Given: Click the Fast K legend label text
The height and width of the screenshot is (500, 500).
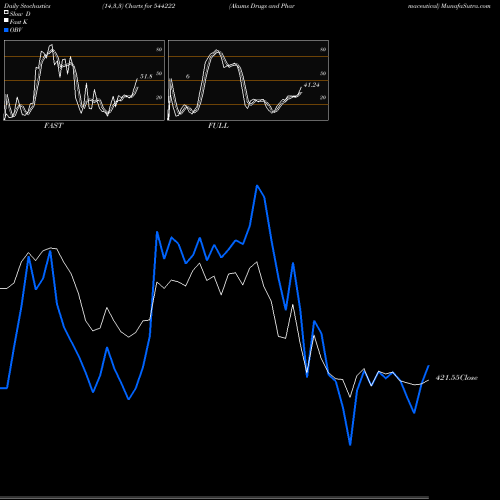Looking at the screenshot, I should (19, 22).
